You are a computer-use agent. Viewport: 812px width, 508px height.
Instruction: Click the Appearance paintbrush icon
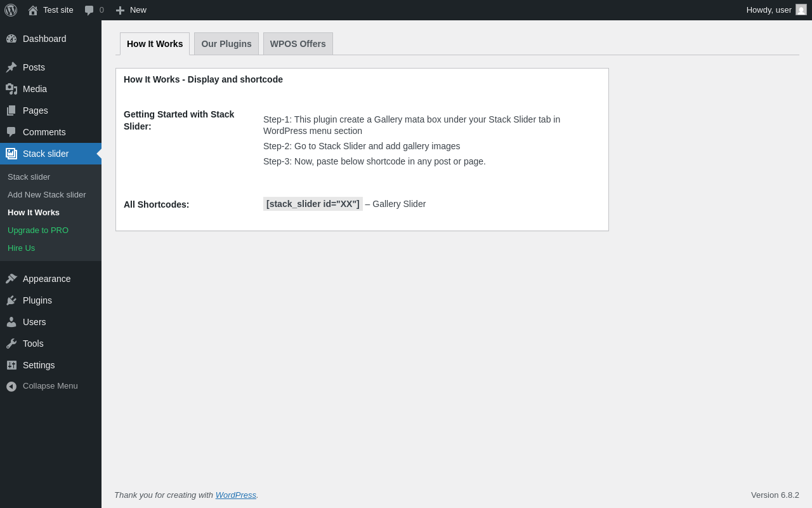(x=11, y=279)
